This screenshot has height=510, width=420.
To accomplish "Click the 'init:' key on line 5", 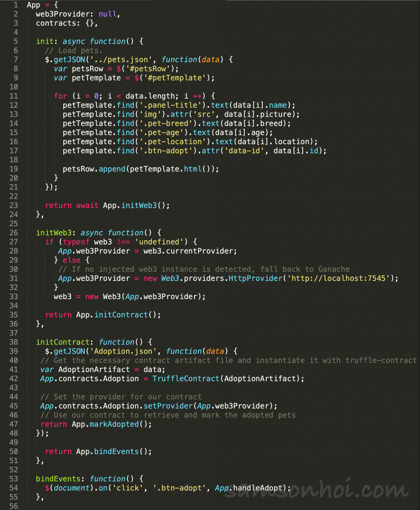I will point(47,41).
